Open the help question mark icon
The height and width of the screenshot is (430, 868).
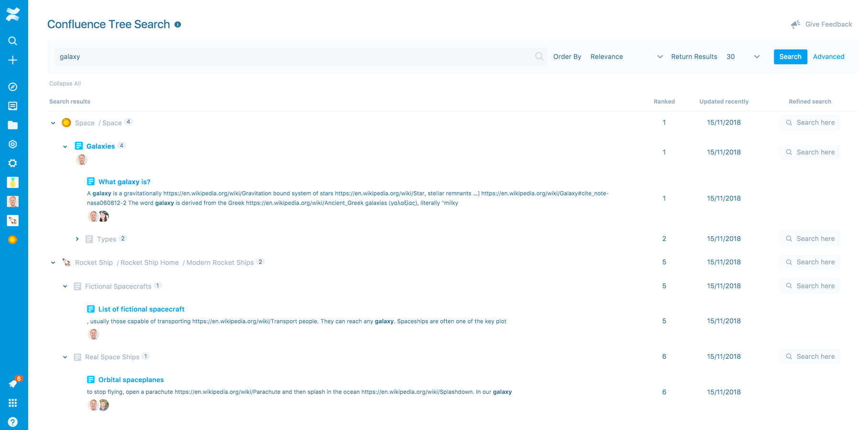13,422
